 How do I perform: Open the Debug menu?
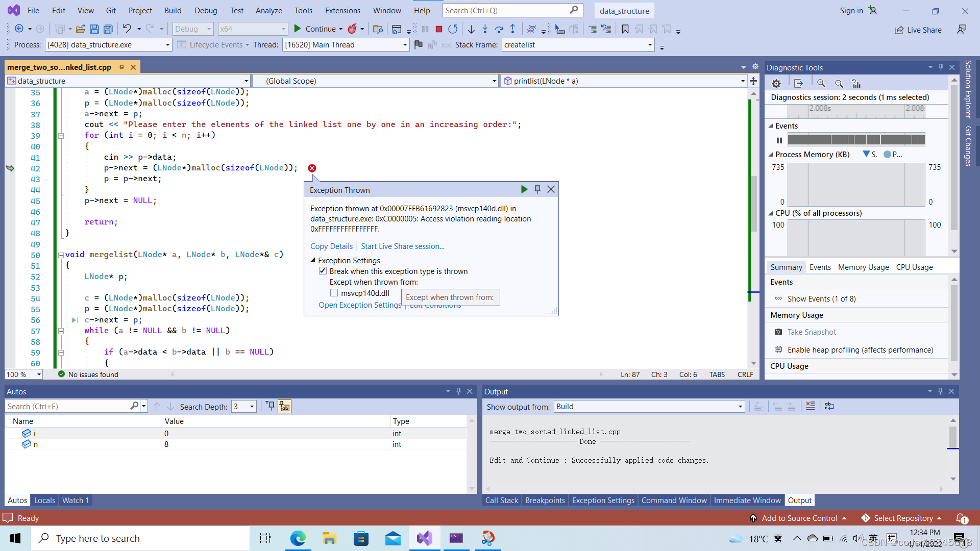[205, 10]
